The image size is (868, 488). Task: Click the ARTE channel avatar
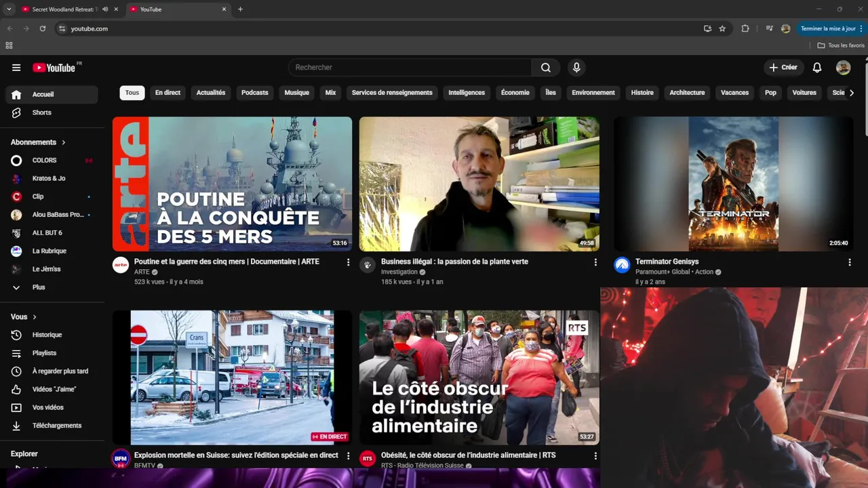[121, 265]
